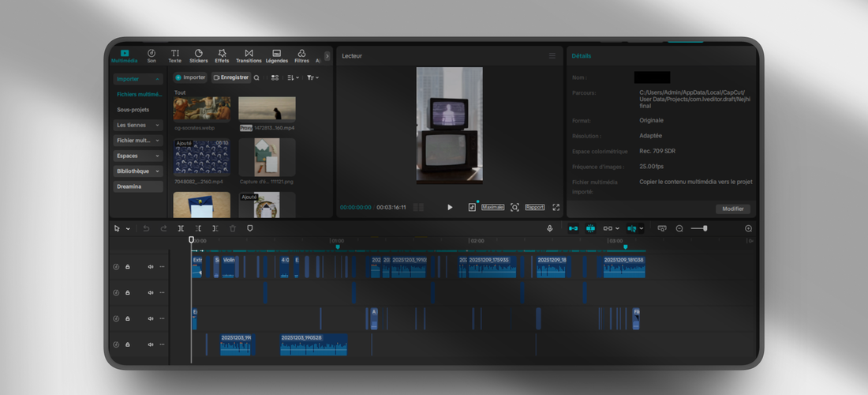Start voice recording with the microphone icon
This screenshot has width=868, height=395.
(550, 228)
